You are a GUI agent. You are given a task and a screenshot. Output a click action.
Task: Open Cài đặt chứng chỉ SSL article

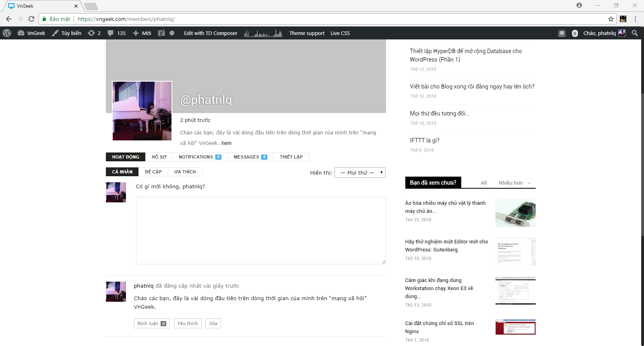(440, 327)
